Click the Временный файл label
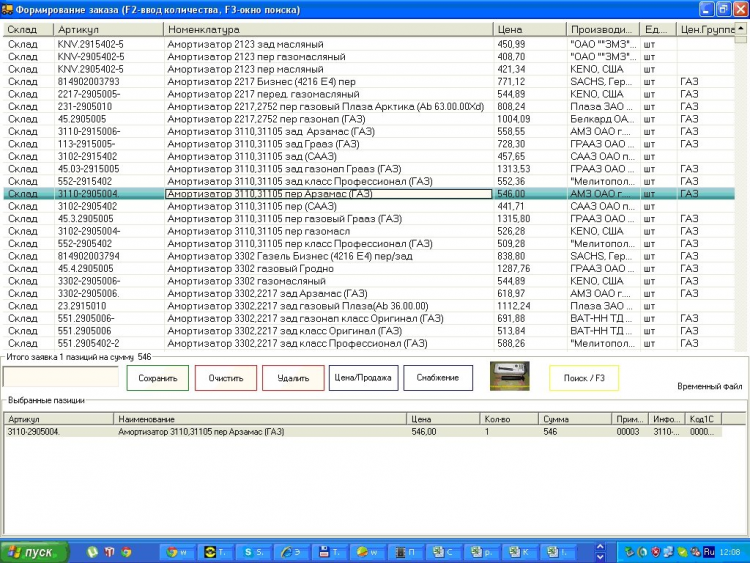This screenshot has width=750, height=563. pos(710,386)
